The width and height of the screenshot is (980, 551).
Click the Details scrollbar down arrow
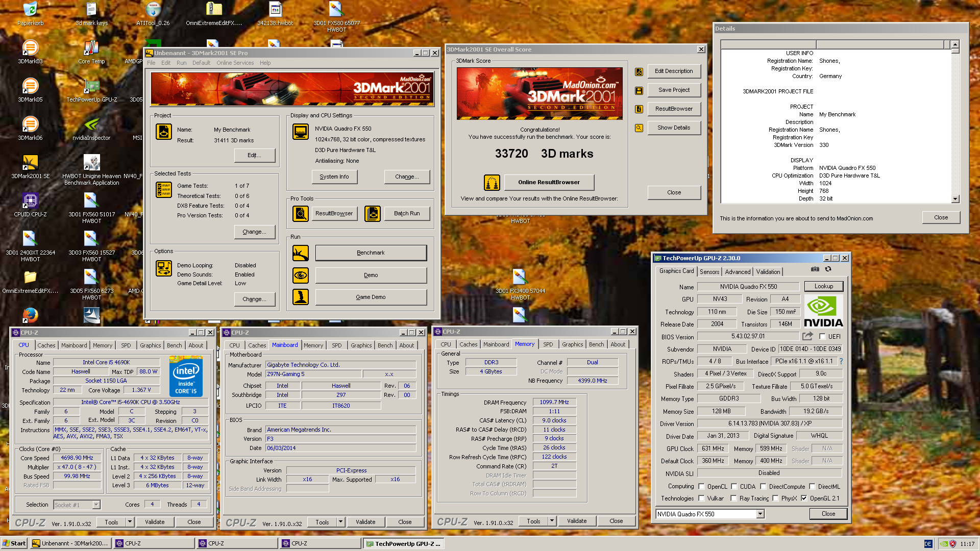pos(955,199)
